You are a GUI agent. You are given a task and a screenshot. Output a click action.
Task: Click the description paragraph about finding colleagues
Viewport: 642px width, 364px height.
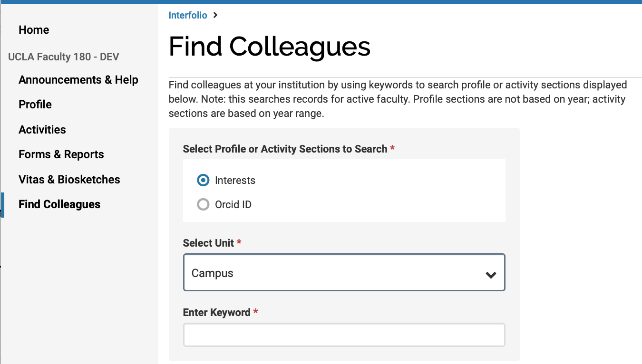(398, 100)
